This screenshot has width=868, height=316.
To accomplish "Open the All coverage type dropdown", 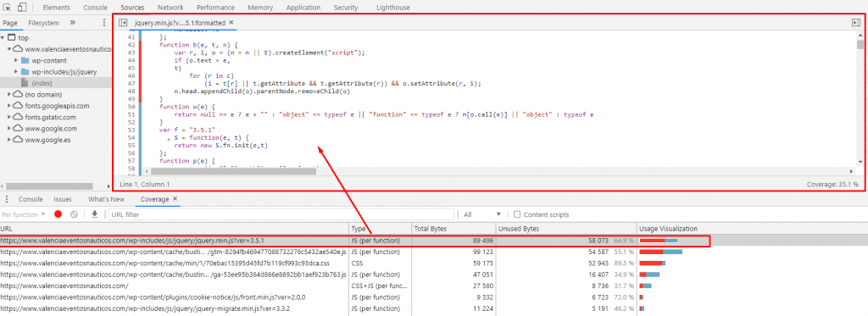I will (482, 214).
